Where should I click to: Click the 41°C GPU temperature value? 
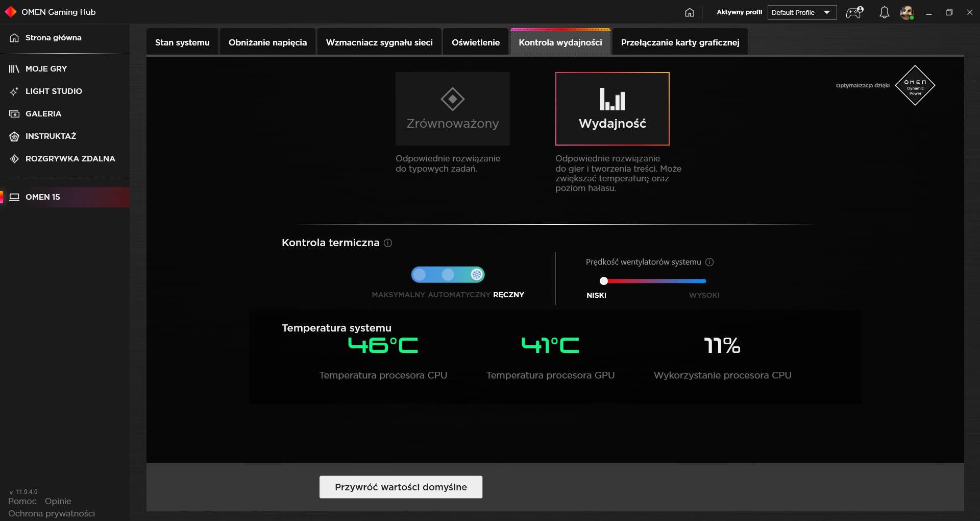pyautogui.click(x=550, y=345)
